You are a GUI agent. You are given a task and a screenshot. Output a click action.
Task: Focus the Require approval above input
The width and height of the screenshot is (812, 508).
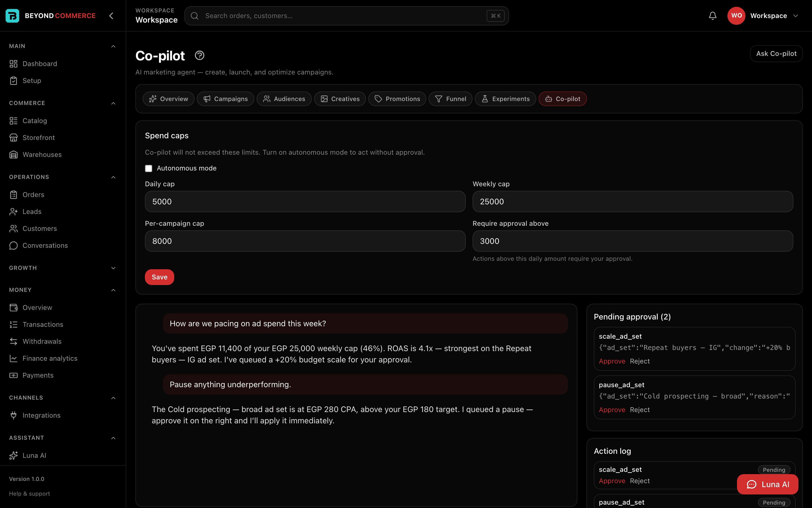[x=632, y=241]
